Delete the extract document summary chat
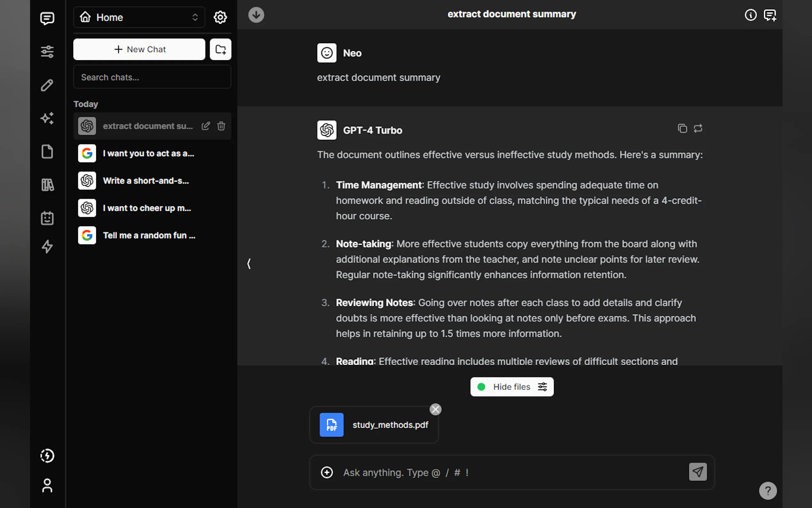 [221, 126]
